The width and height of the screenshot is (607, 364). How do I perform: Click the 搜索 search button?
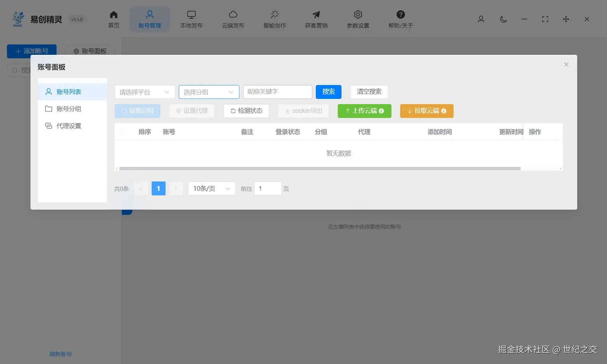(x=328, y=92)
